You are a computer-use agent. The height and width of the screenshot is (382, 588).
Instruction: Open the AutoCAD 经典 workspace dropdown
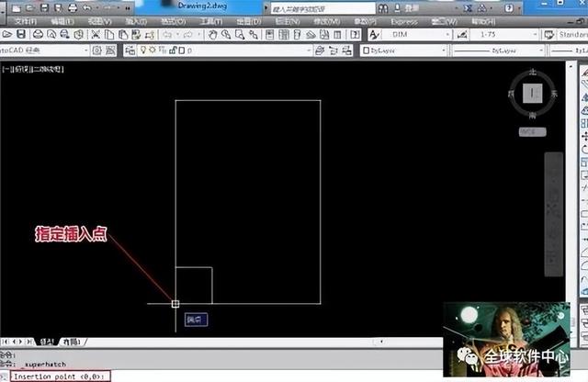click(x=85, y=51)
